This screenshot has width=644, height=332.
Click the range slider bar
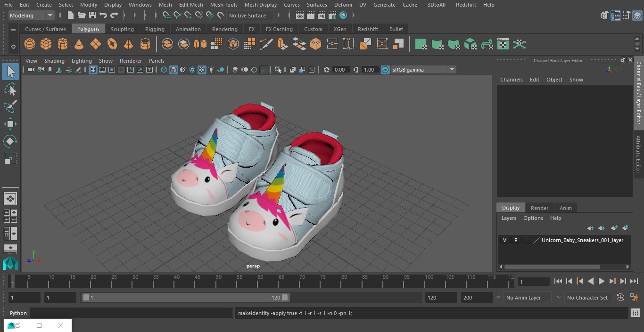pos(186,298)
